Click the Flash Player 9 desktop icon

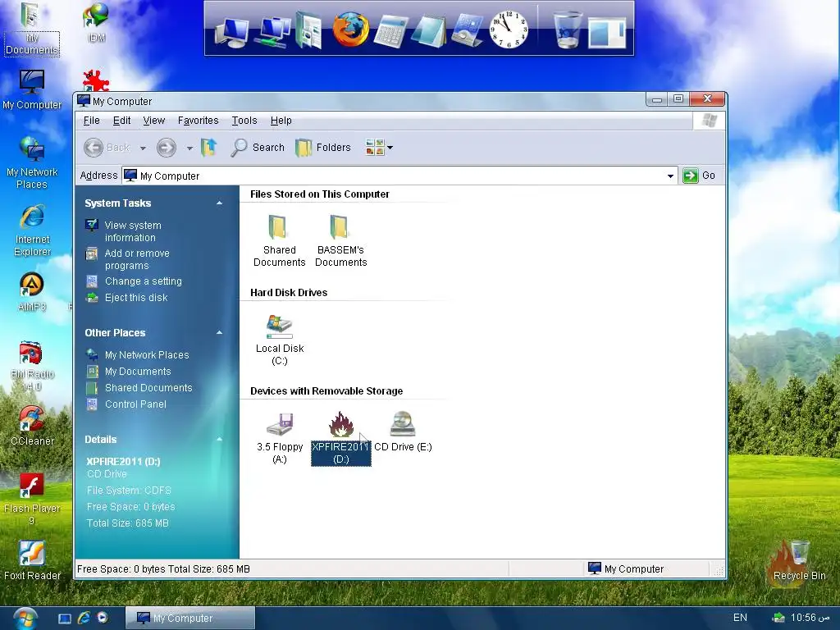point(32,499)
